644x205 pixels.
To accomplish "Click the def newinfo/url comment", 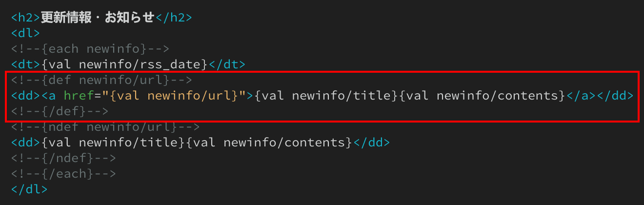I will (101, 80).
